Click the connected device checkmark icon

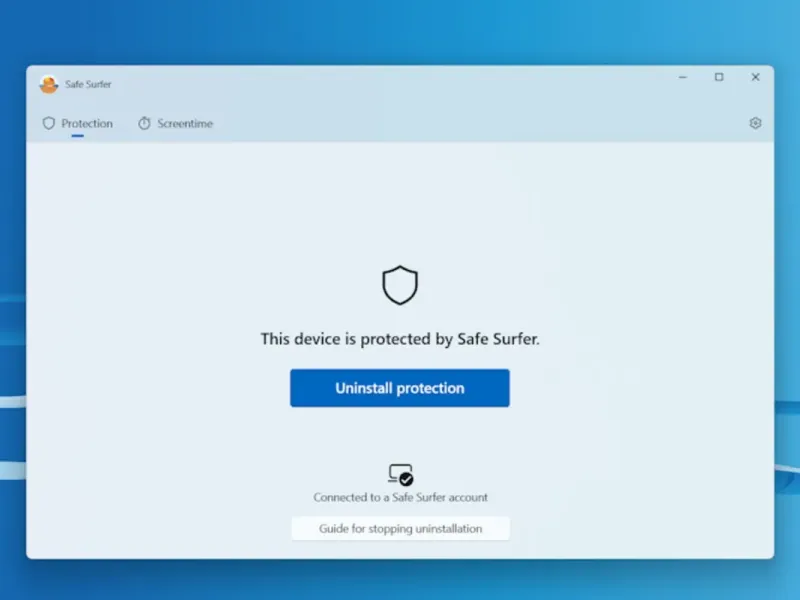(x=401, y=474)
